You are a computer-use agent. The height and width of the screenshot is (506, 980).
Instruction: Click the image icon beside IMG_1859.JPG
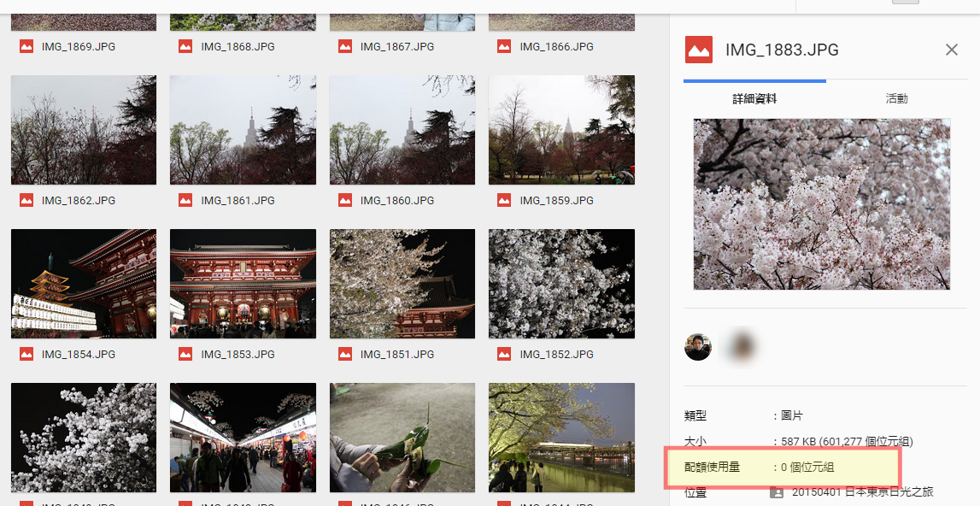[x=504, y=200]
